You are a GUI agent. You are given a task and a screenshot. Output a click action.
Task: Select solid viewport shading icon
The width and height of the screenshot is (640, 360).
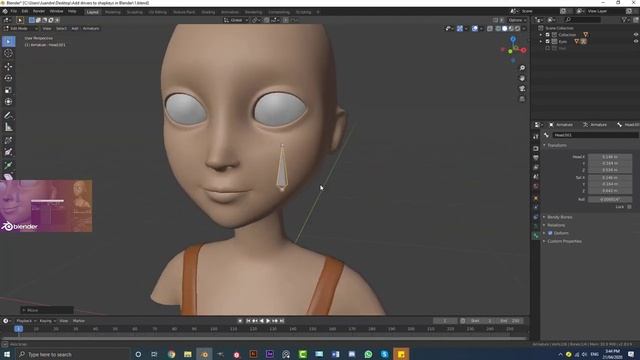pos(504,29)
